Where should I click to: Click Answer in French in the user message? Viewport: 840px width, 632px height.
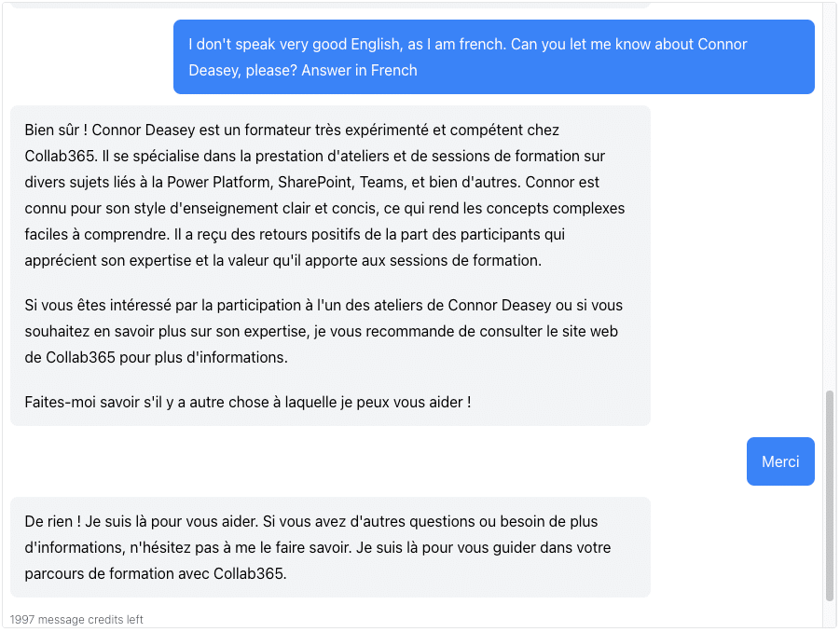[362, 70]
